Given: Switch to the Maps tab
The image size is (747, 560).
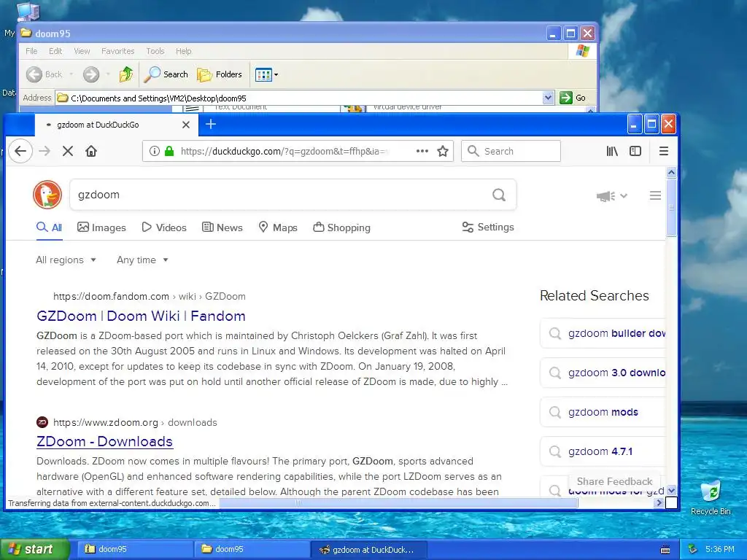Looking at the screenshot, I should pyautogui.click(x=278, y=227).
